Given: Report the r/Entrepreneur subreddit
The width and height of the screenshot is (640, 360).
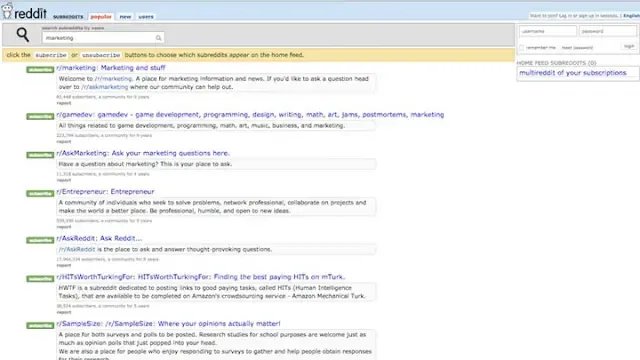Looking at the screenshot, I should tap(64, 227).
